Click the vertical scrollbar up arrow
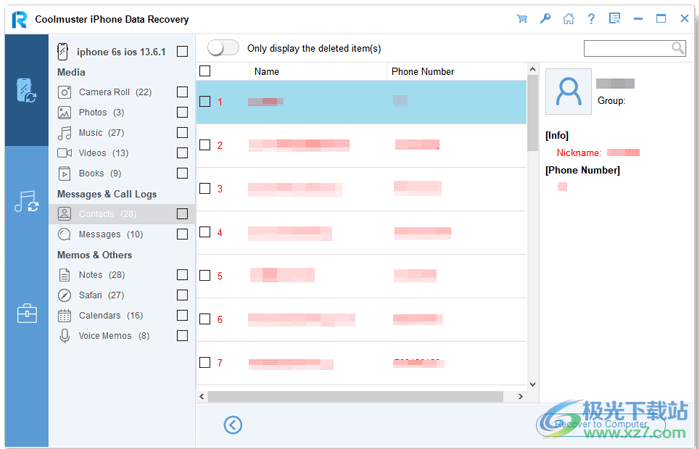The width and height of the screenshot is (699, 449). click(x=532, y=69)
